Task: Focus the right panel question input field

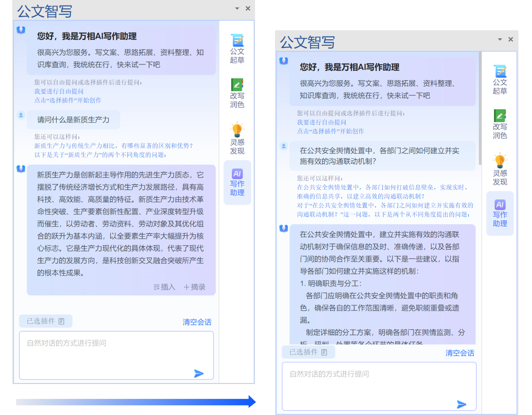Action: pyautogui.click(x=379, y=386)
